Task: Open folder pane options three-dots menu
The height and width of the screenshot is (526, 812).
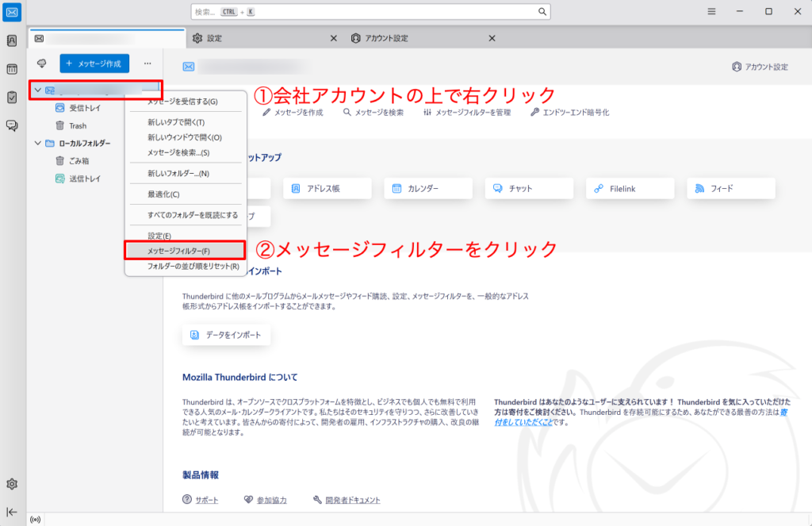Action: pos(147,63)
